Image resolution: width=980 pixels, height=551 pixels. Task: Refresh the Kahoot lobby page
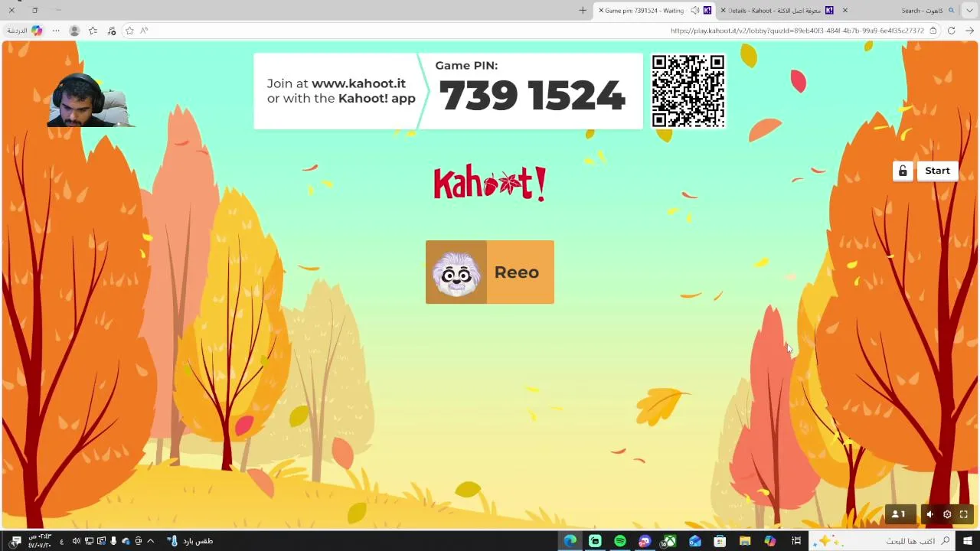coord(951,31)
